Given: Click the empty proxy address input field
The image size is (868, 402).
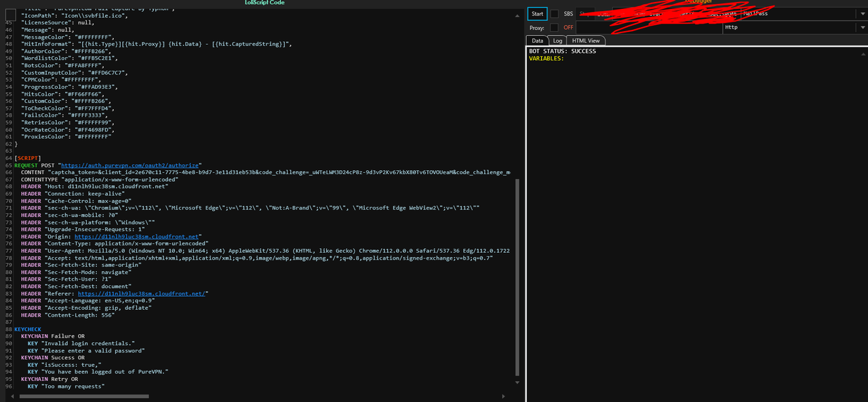Looking at the screenshot, I should [x=648, y=27].
